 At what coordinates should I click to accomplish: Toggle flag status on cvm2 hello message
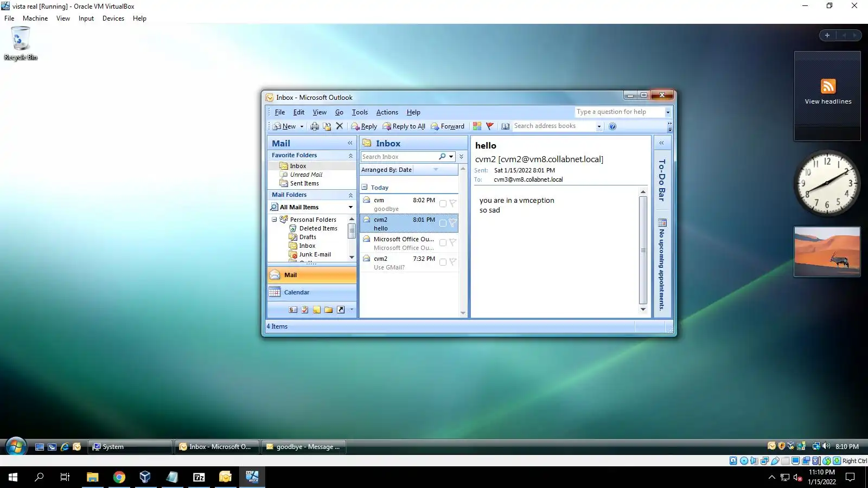(x=452, y=223)
